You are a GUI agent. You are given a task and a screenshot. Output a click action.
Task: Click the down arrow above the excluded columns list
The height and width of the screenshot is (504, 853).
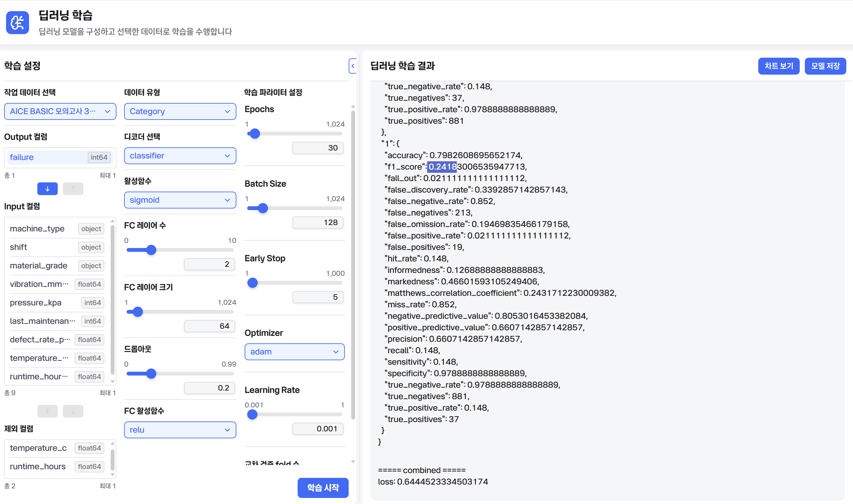pyautogui.click(x=73, y=411)
